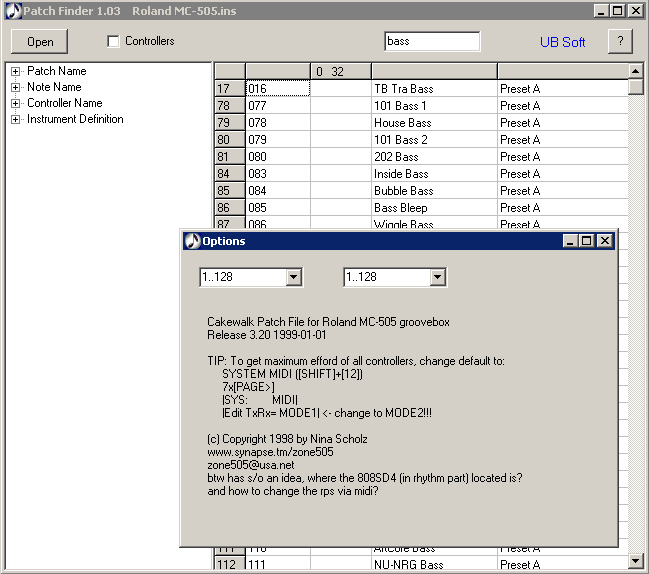
Task: Expand the Patch Name tree node
Action: coord(15,71)
